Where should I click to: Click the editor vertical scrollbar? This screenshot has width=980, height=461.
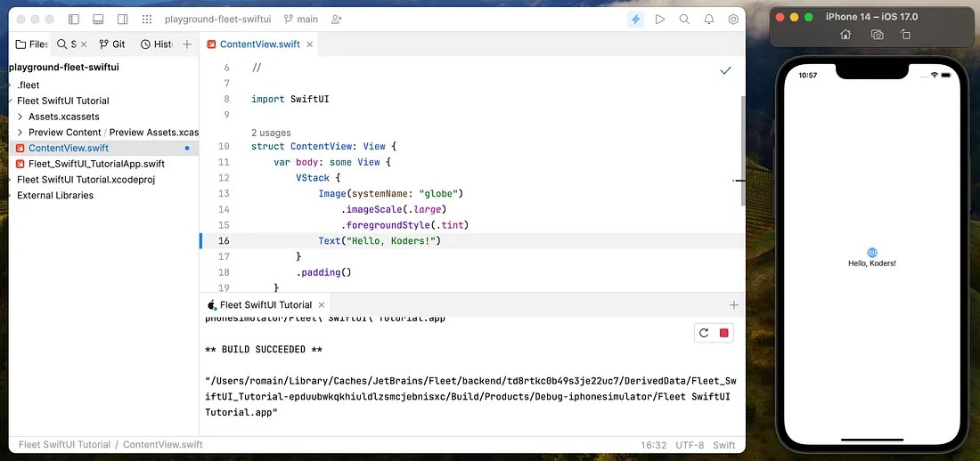[x=742, y=150]
